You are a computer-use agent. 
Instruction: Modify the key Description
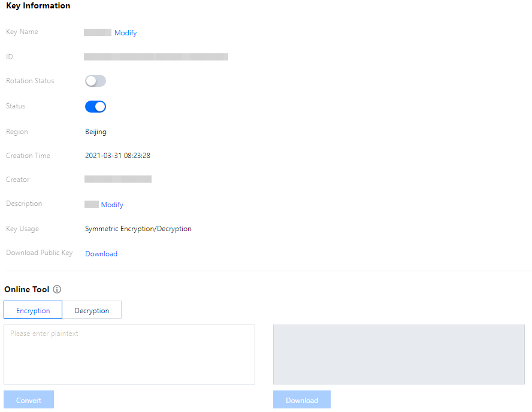[x=112, y=205]
